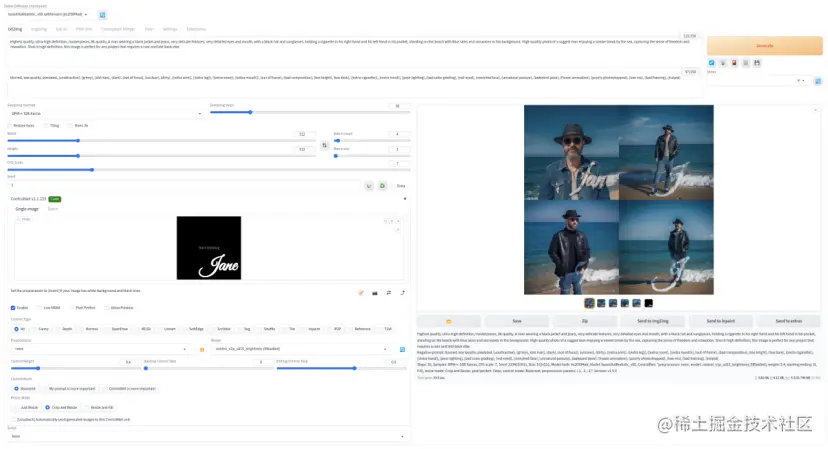Viewport: 828px width, 449px height.
Task: Refresh the Styles list
Action: (x=818, y=81)
